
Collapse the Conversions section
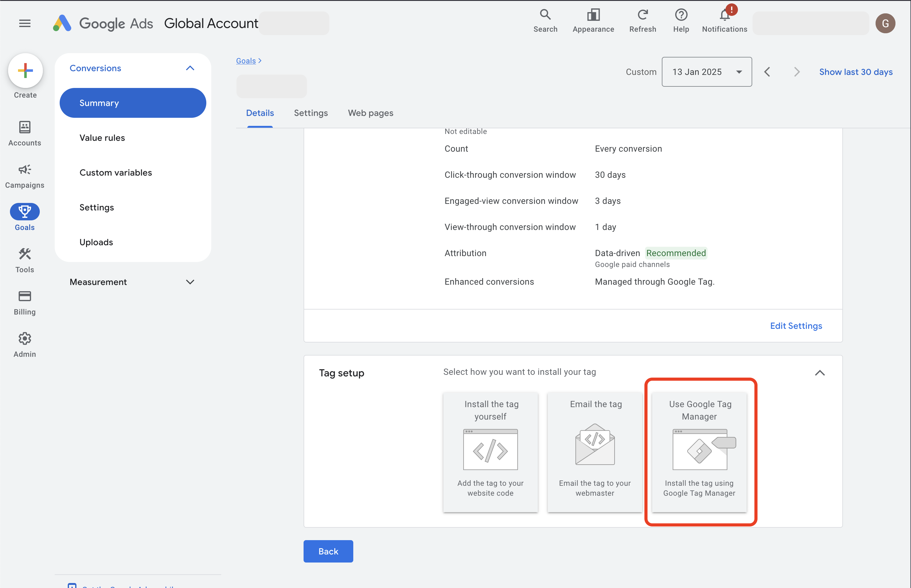190,68
